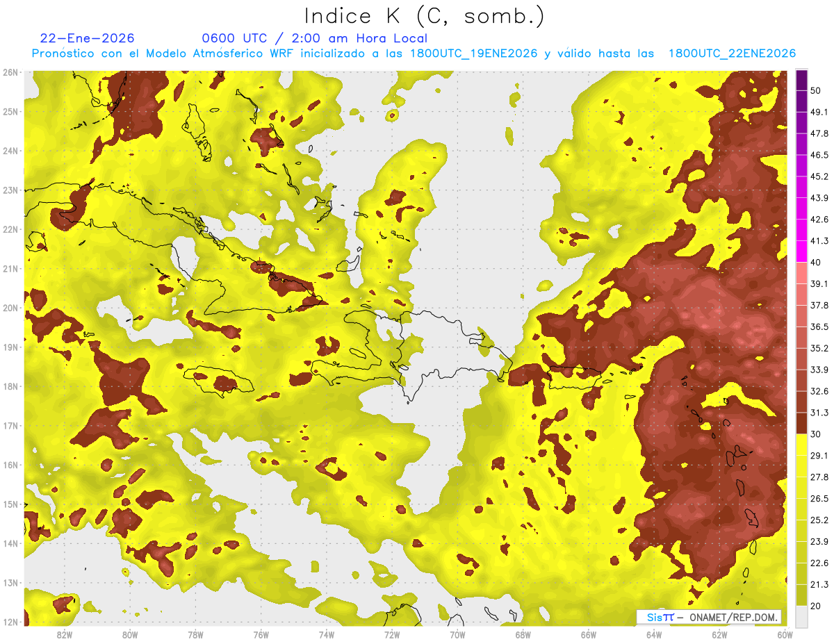834x644 pixels.
Task: Click the "33.9" color bar label
Action: (x=819, y=370)
